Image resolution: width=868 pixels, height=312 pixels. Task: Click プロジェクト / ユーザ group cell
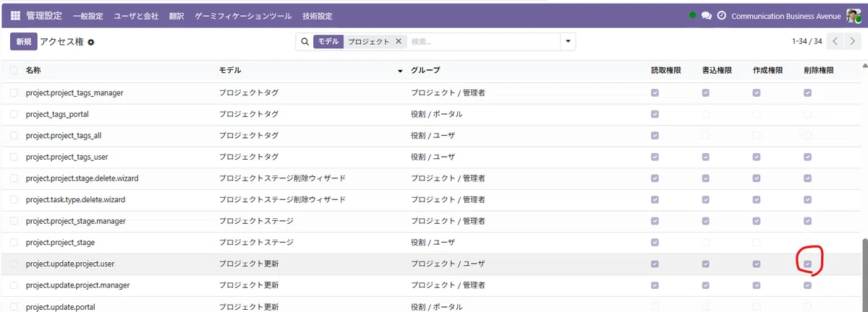[x=448, y=264]
